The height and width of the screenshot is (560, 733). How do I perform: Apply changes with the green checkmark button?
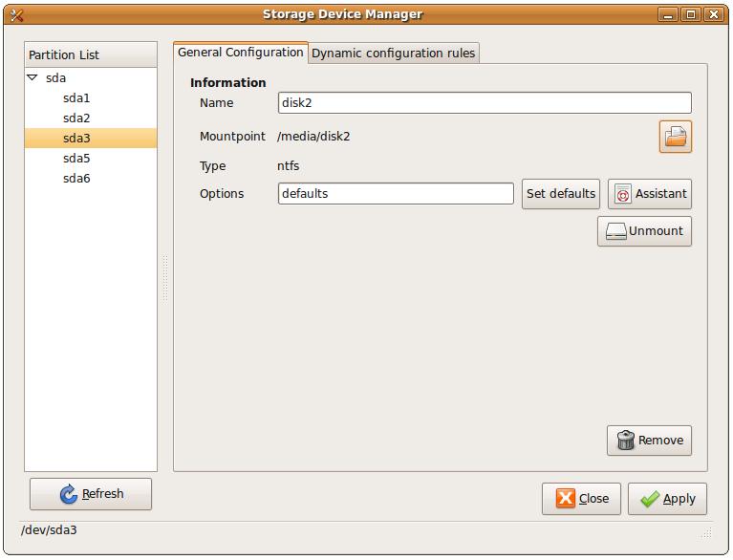pyautogui.click(x=667, y=499)
